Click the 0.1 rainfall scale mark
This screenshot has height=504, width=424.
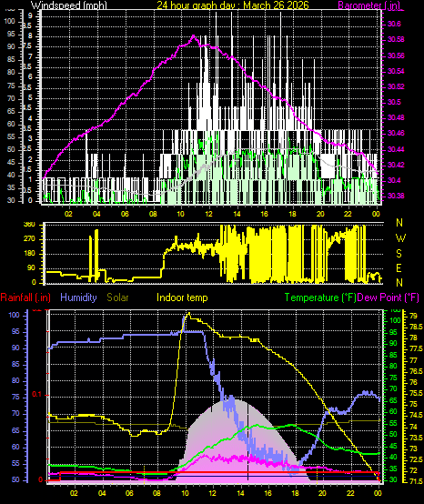37,395
